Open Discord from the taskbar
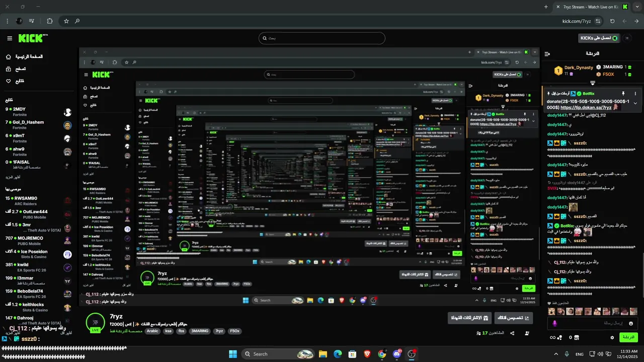This screenshot has height=362, width=644. coord(397,354)
